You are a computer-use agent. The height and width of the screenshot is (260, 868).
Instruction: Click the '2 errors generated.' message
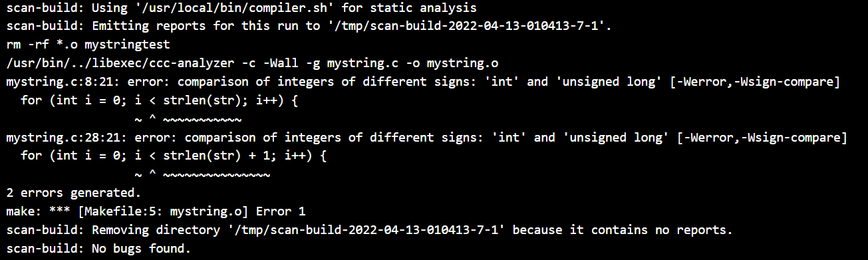pyautogui.click(x=74, y=194)
